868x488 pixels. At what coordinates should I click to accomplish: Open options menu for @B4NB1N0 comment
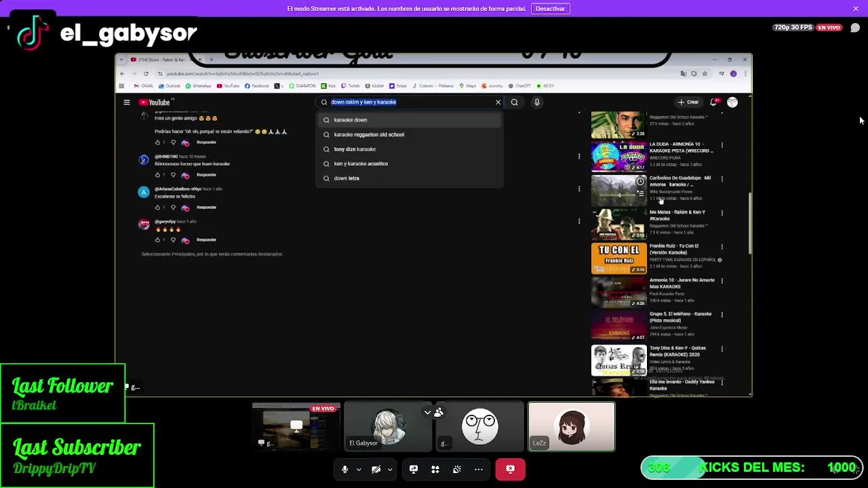click(x=579, y=157)
